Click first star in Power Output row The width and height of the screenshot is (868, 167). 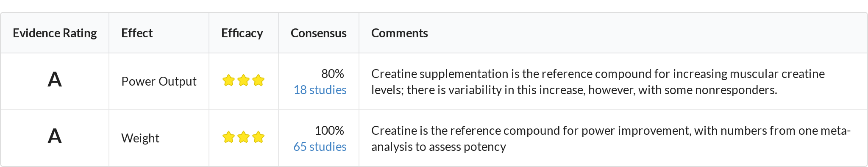pos(228,81)
